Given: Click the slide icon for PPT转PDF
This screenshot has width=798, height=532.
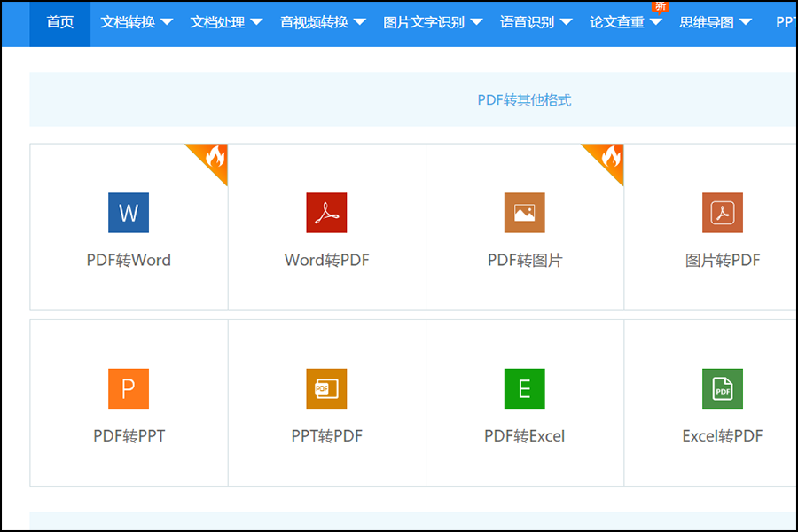Looking at the screenshot, I should click(326, 388).
